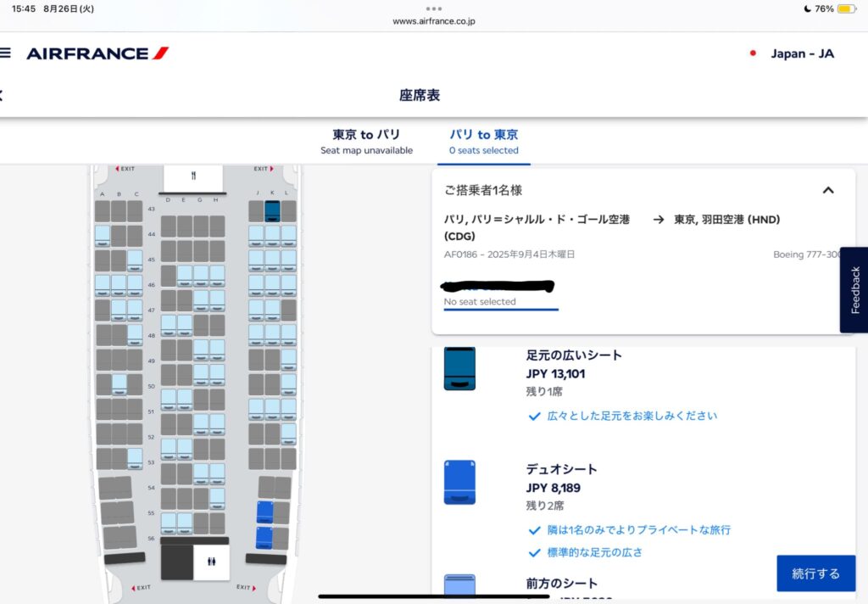Open the hamburger menu
Viewport: 868px width, 604px height.
[5, 53]
